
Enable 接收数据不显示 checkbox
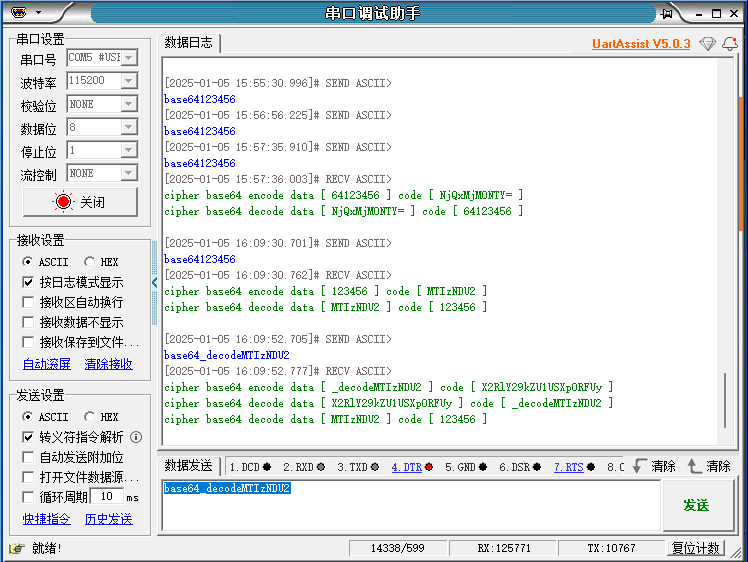click(28, 323)
